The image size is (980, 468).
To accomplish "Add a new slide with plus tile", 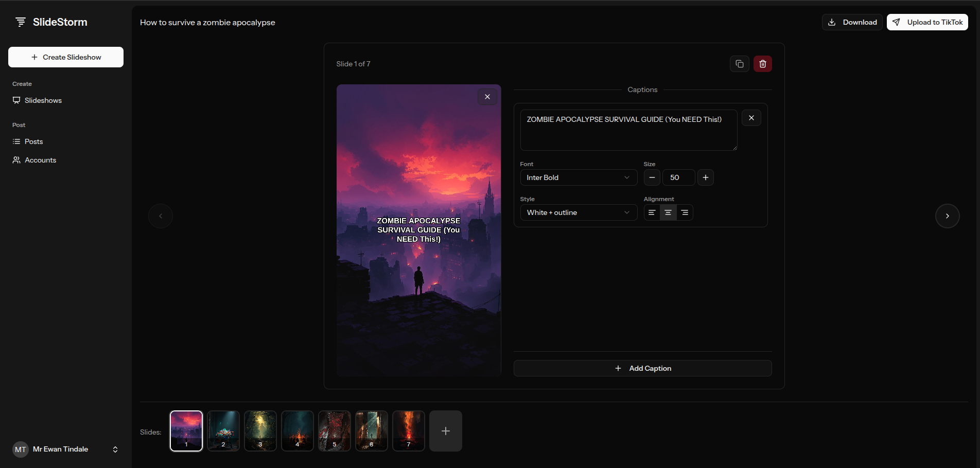I will (x=445, y=431).
